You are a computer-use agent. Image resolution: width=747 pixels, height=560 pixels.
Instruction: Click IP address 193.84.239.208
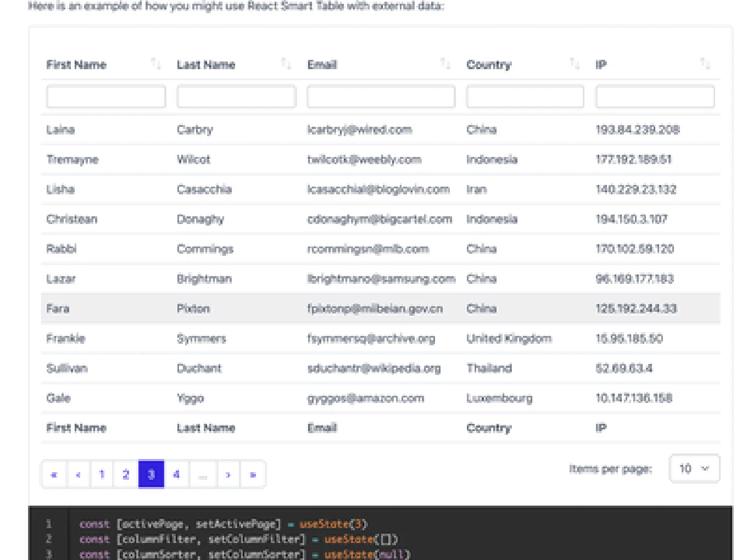pos(638,130)
